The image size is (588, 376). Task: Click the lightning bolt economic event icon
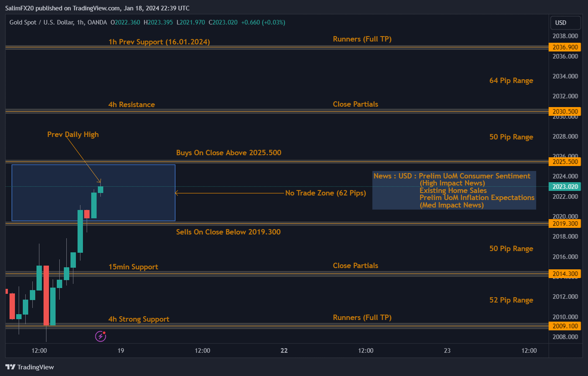pos(101,336)
